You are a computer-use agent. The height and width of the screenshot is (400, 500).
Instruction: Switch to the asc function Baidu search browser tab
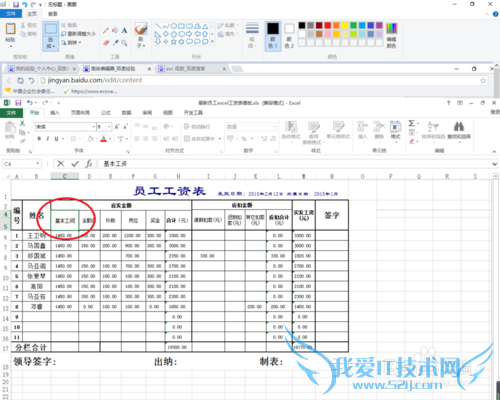pyautogui.click(x=190, y=69)
